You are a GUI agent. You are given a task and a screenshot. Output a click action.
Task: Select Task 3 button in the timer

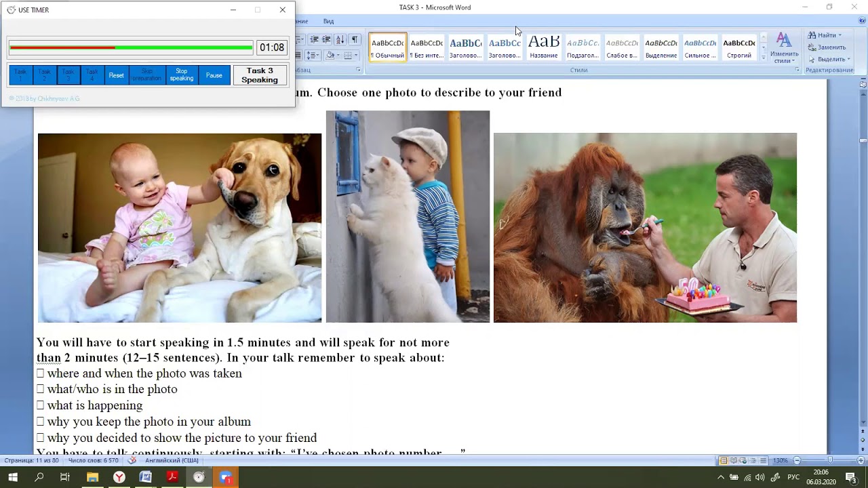click(68, 75)
